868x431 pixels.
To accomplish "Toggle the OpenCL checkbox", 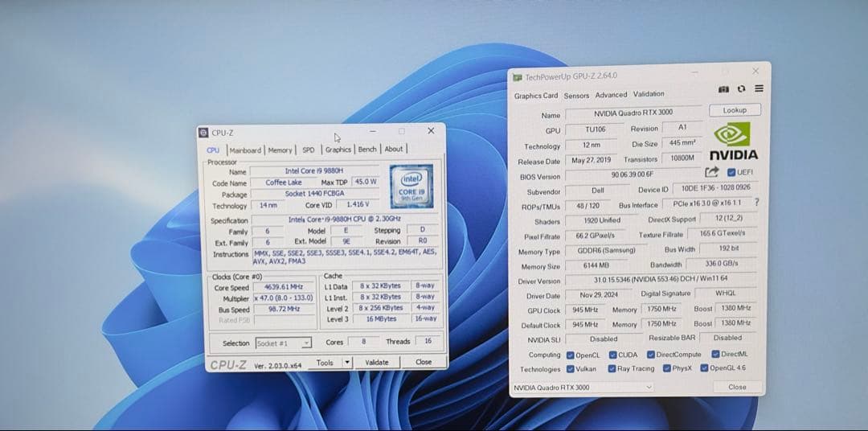I will 570,355.
